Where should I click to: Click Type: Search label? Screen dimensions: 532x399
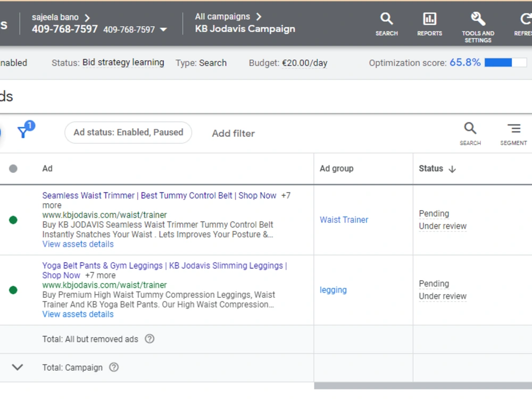coord(201,63)
